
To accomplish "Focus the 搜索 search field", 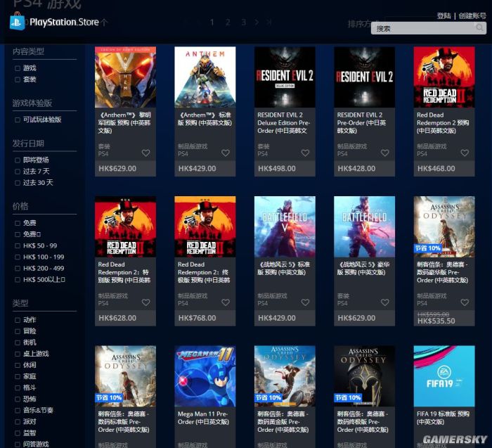I will pos(429,28).
